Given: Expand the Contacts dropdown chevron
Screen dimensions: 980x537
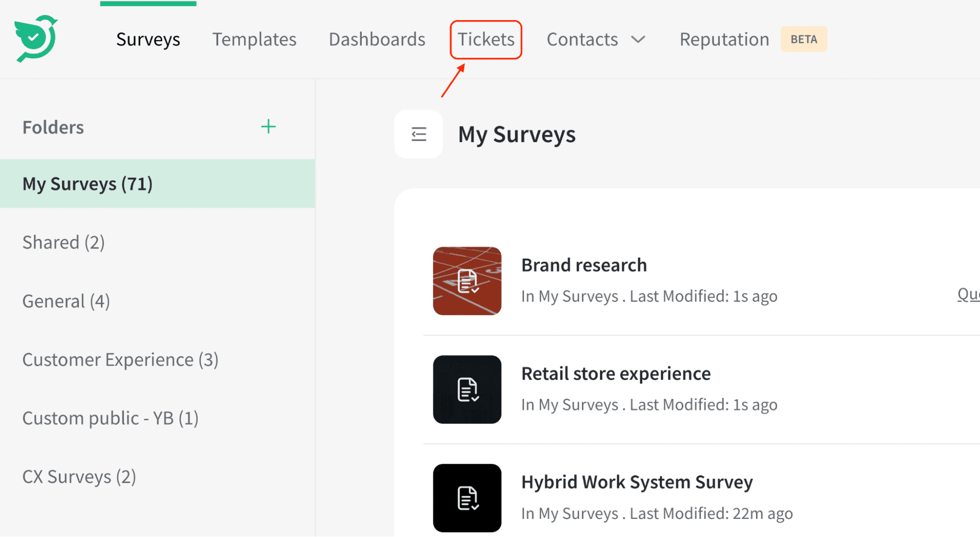Looking at the screenshot, I should coord(638,39).
